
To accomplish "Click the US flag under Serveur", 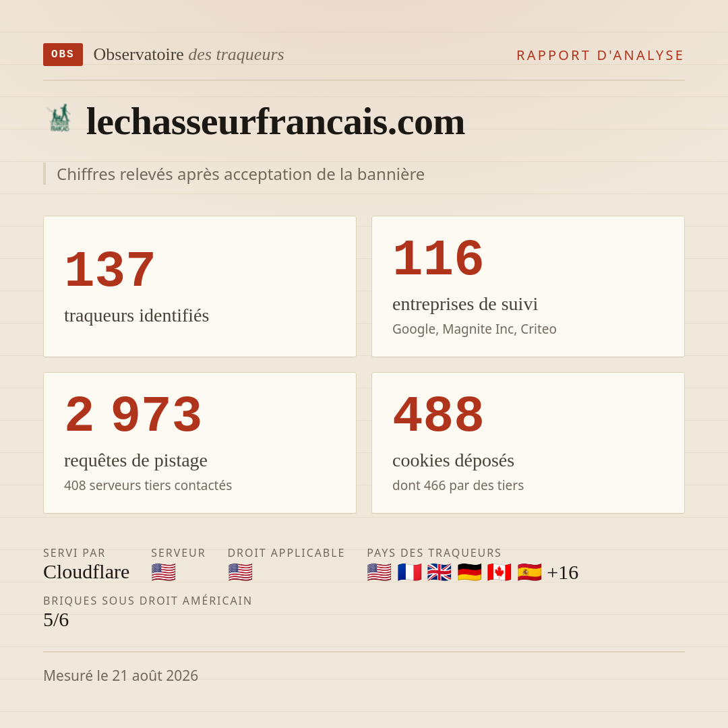I will click(x=163, y=572).
